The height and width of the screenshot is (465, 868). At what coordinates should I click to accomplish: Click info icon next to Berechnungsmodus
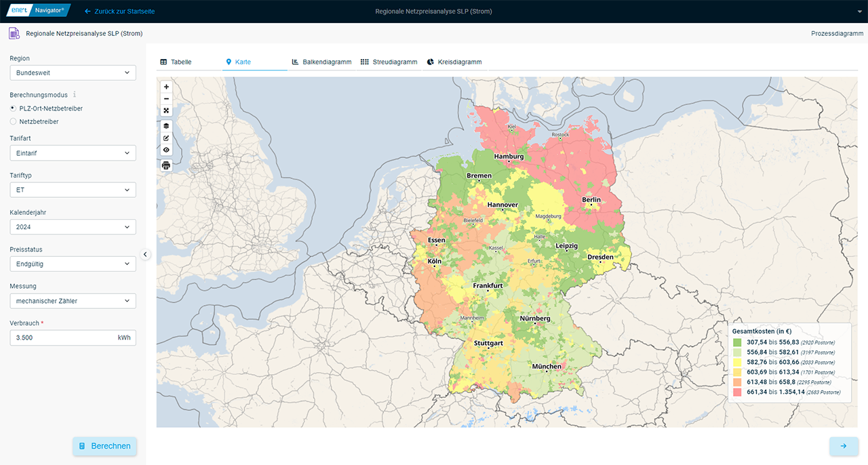point(75,95)
